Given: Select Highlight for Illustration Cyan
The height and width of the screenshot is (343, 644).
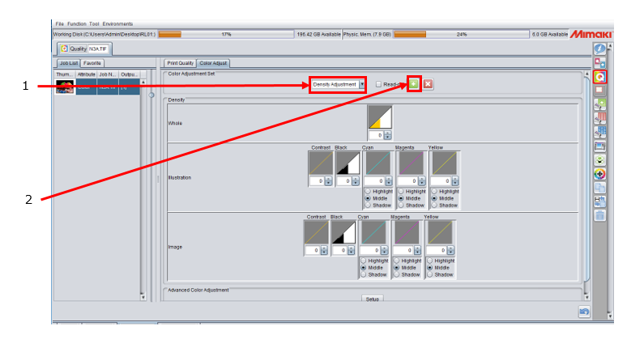Looking at the screenshot, I should (368, 192).
